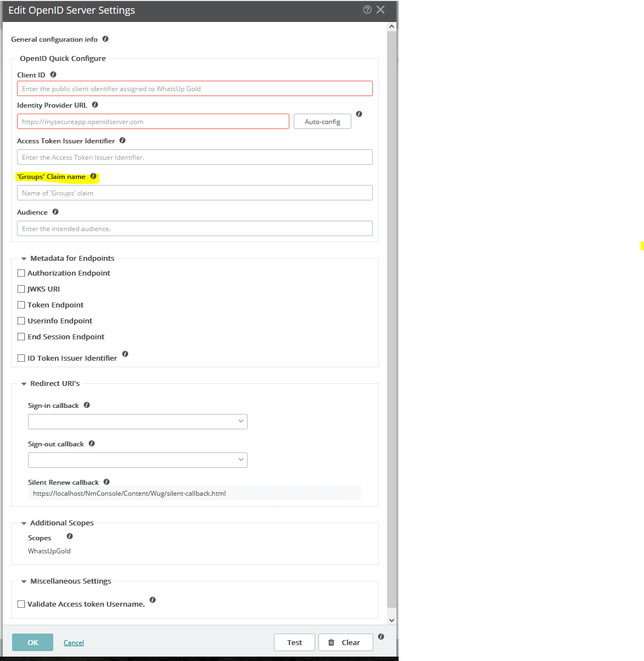Check the JWKS URI option
The image size is (644, 661).
[21, 288]
